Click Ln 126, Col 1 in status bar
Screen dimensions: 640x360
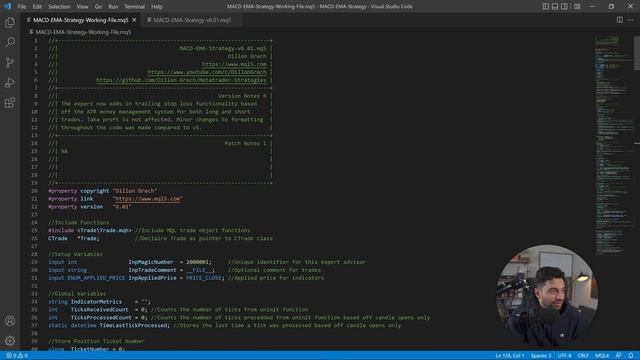coord(509,356)
